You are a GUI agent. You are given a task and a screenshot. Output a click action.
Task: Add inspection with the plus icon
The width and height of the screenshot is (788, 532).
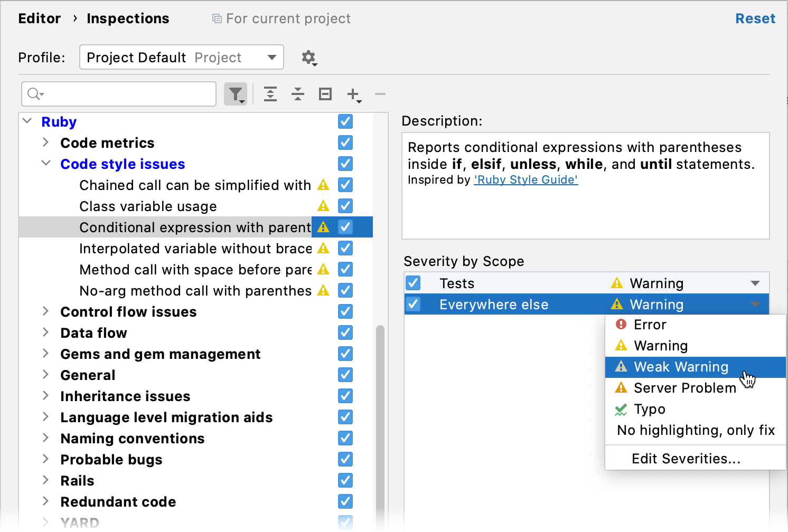tap(354, 95)
